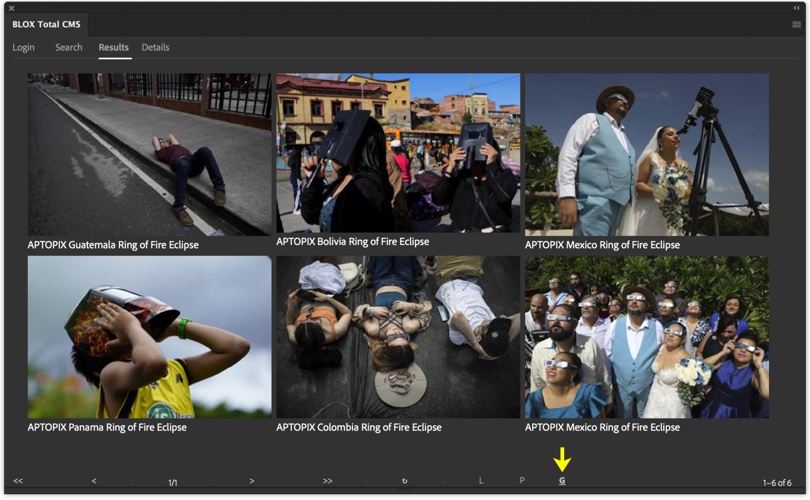Switch to the Search tab
Image resolution: width=810 pixels, height=500 pixels.
[69, 48]
